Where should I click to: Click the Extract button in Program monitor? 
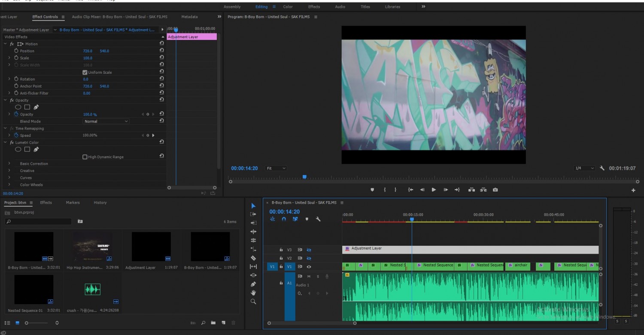pos(483,190)
